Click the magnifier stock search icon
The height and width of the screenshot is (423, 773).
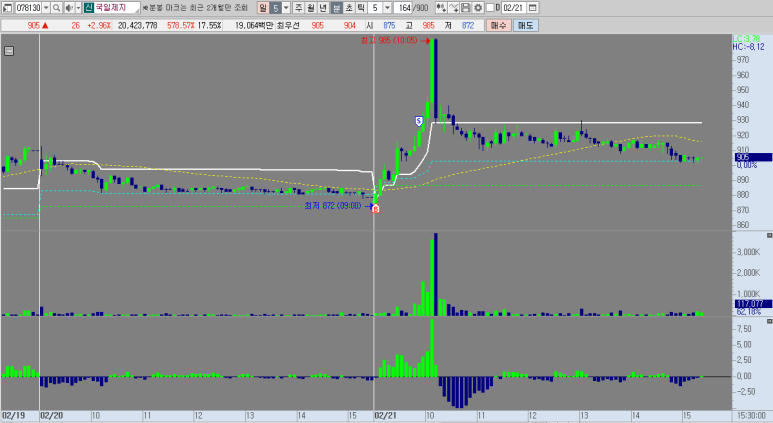[57, 8]
